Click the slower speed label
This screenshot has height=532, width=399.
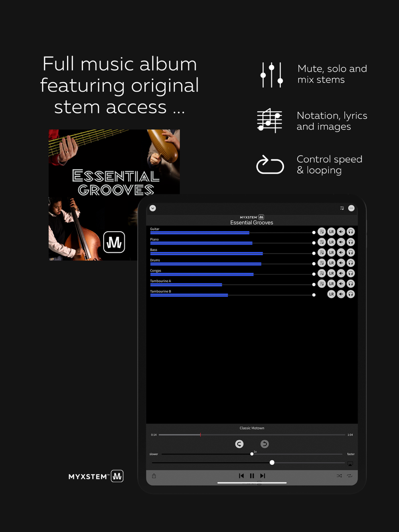click(154, 454)
